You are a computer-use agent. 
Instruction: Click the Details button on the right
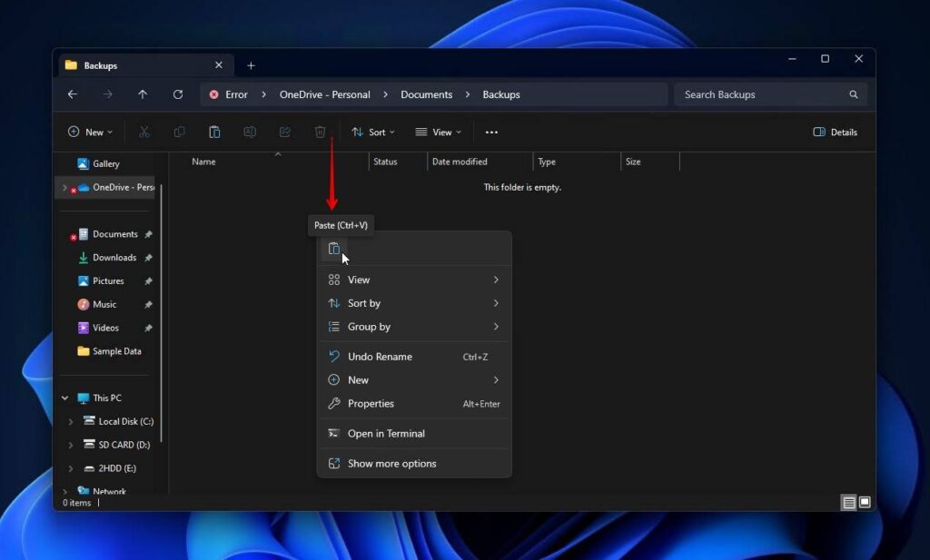834,132
